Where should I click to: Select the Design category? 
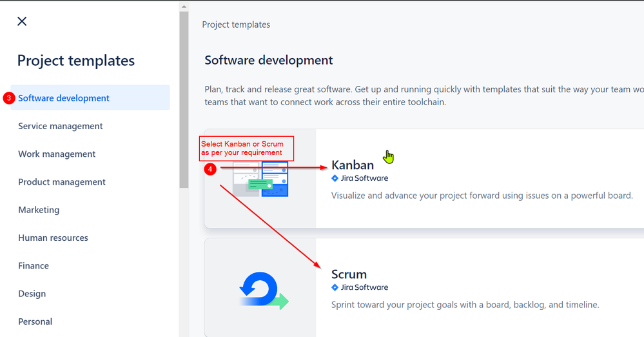point(32,294)
